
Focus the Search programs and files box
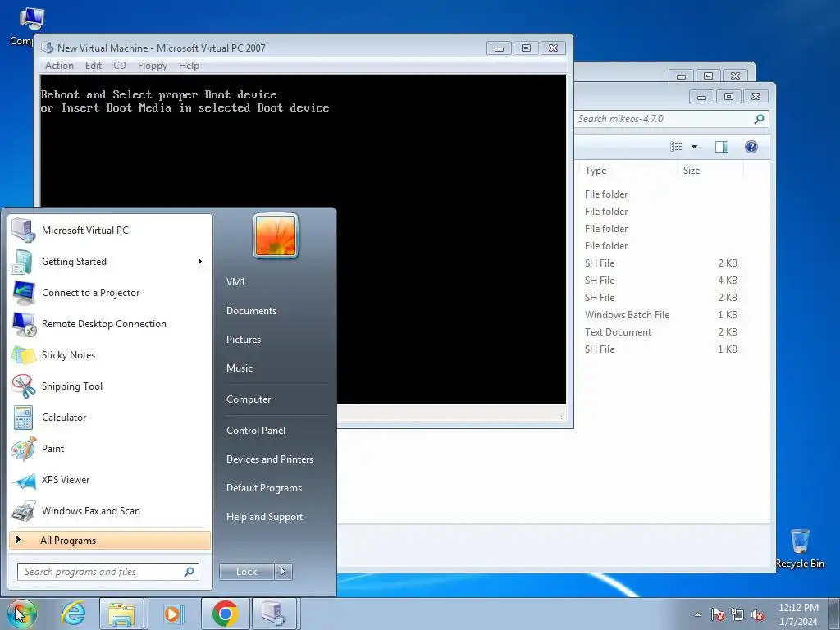click(108, 572)
